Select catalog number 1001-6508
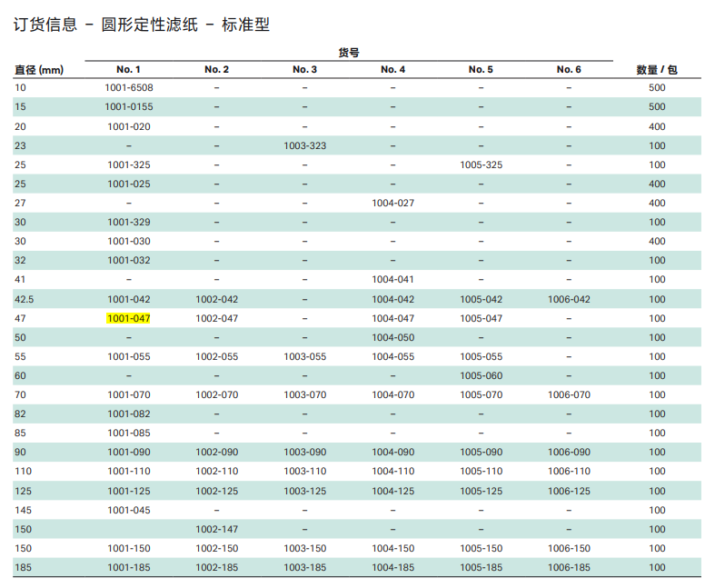This screenshot has height=588, width=715. 128,88
